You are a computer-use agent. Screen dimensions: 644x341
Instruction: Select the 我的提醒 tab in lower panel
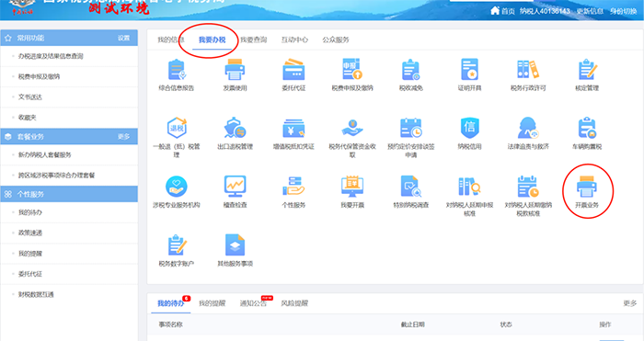coord(212,303)
